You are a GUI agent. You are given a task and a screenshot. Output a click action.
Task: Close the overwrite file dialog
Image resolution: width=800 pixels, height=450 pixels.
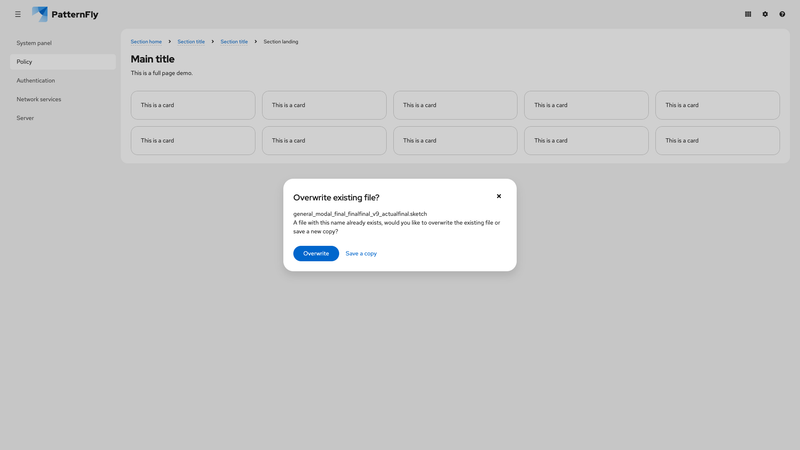coord(499,196)
